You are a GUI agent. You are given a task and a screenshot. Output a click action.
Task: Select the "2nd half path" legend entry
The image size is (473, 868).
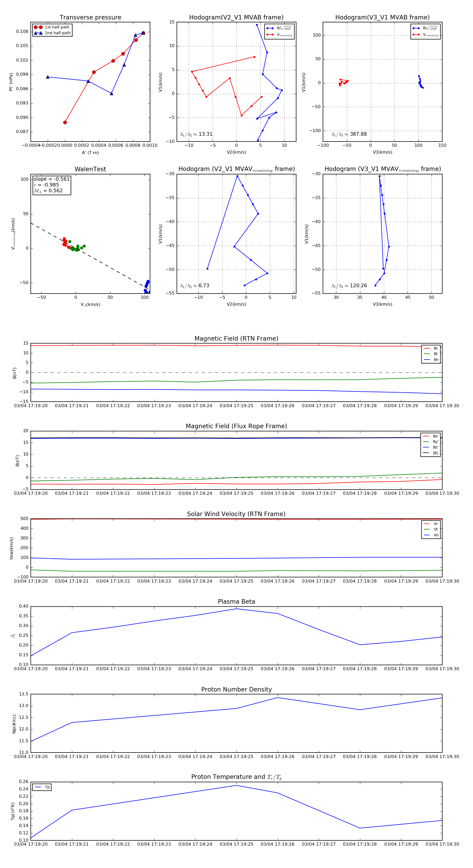[52, 33]
